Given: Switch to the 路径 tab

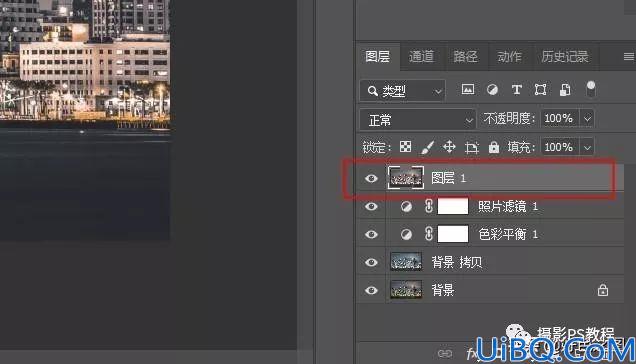Looking at the screenshot, I should click(465, 56).
